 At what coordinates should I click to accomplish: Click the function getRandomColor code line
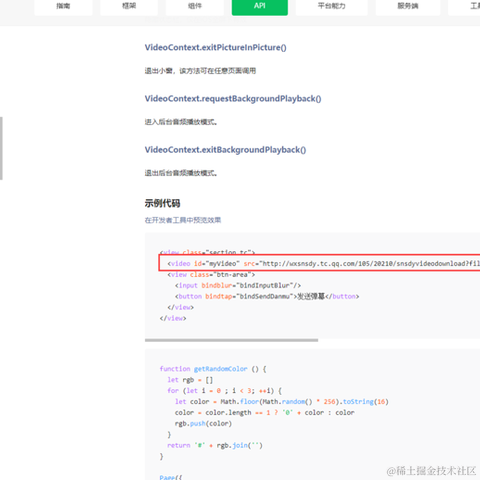click(x=213, y=369)
